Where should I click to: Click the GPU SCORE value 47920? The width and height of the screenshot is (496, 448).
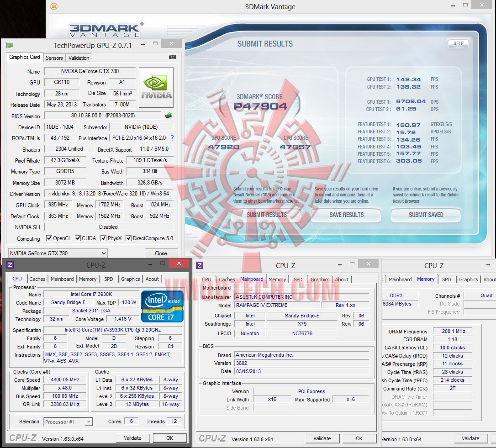[x=223, y=147]
